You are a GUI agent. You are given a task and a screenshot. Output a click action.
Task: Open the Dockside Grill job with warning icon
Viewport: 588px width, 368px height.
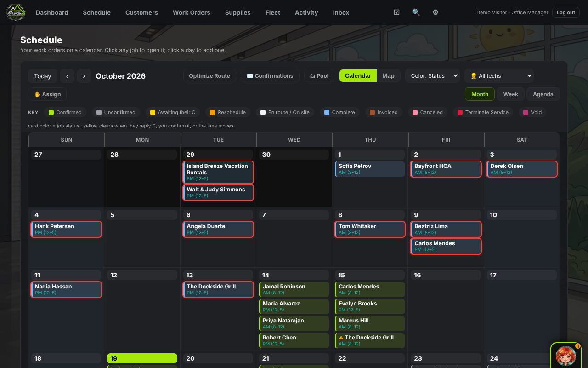click(370, 340)
